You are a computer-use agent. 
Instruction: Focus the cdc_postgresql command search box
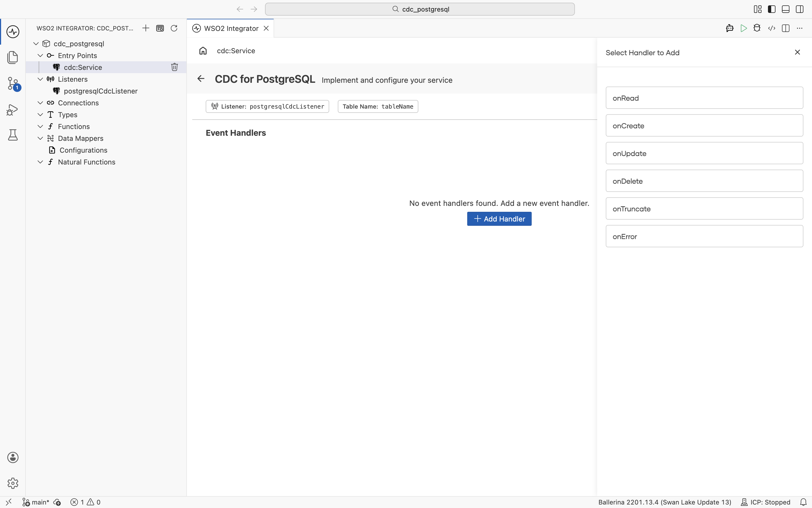click(x=420, y=9)
